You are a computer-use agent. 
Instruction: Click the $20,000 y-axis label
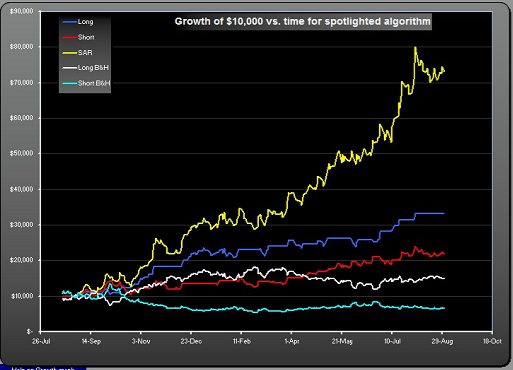coord(22,260)
